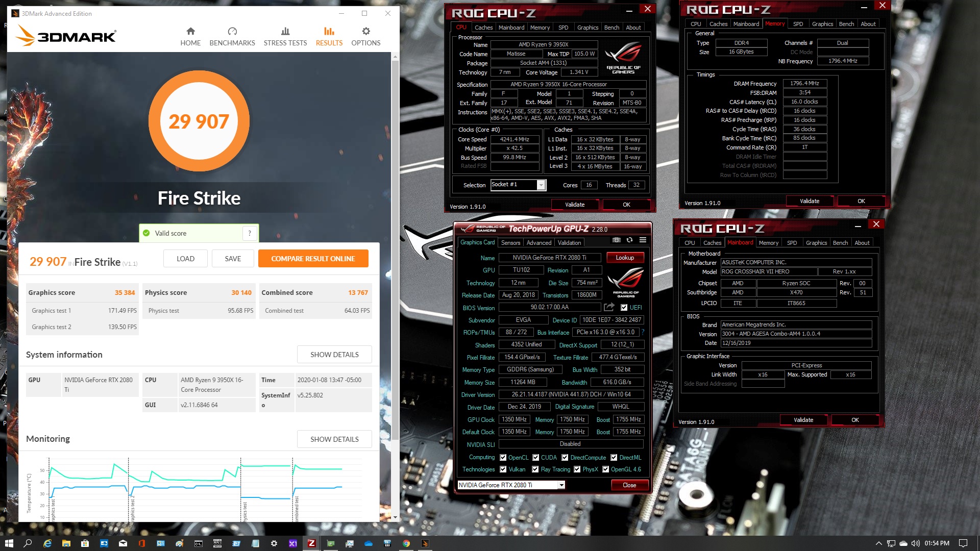This screenshot has height=551, width=980.
Task: Open the 3DMark Home icon
Action: pos(190,31)
